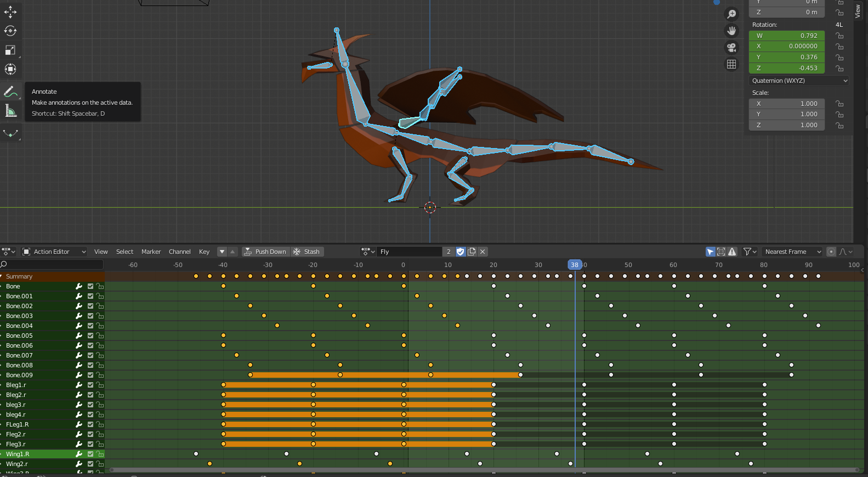Toggle the lock icon on the Wing1.R channel
The width and height of the screenshot is (868, 477).
click(100, 454)
